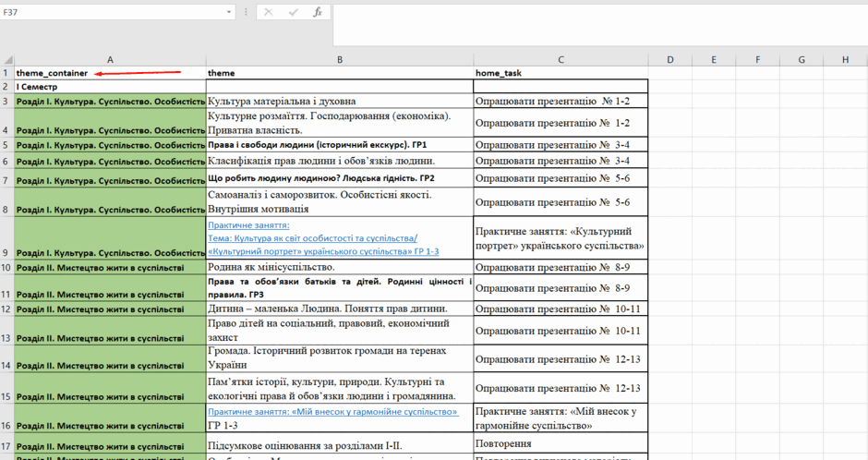The height and width of the screenshot is (460, 868).
Task: Select column D header
Action: 669,60
